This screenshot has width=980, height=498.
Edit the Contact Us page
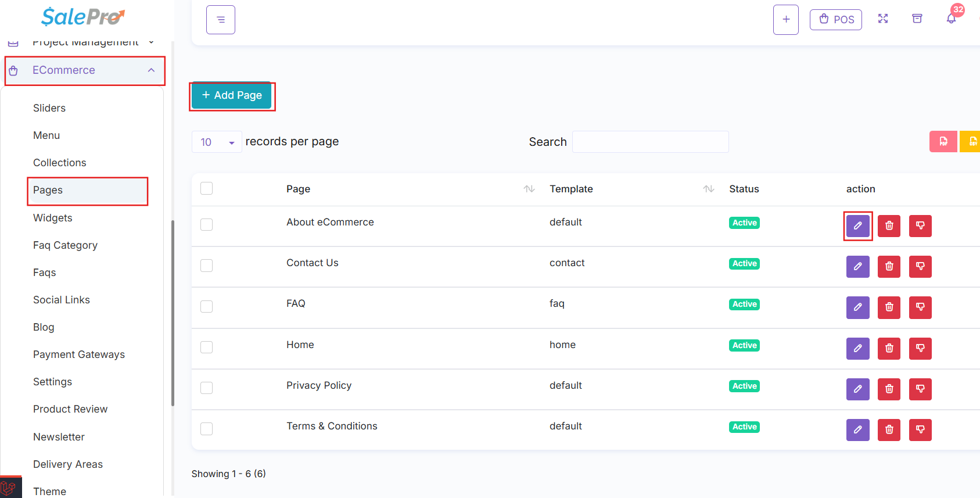coord(858,267)
